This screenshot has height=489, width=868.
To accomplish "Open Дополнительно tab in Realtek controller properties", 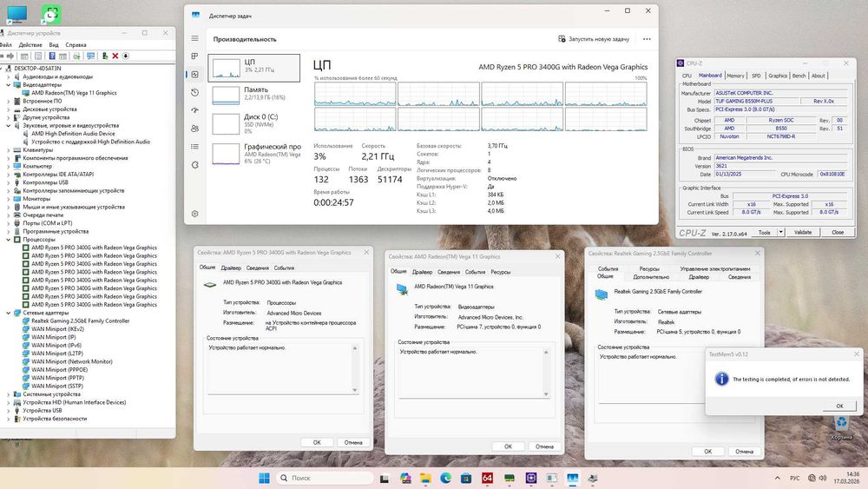I will pyautogui.click(x=651, y=277).
